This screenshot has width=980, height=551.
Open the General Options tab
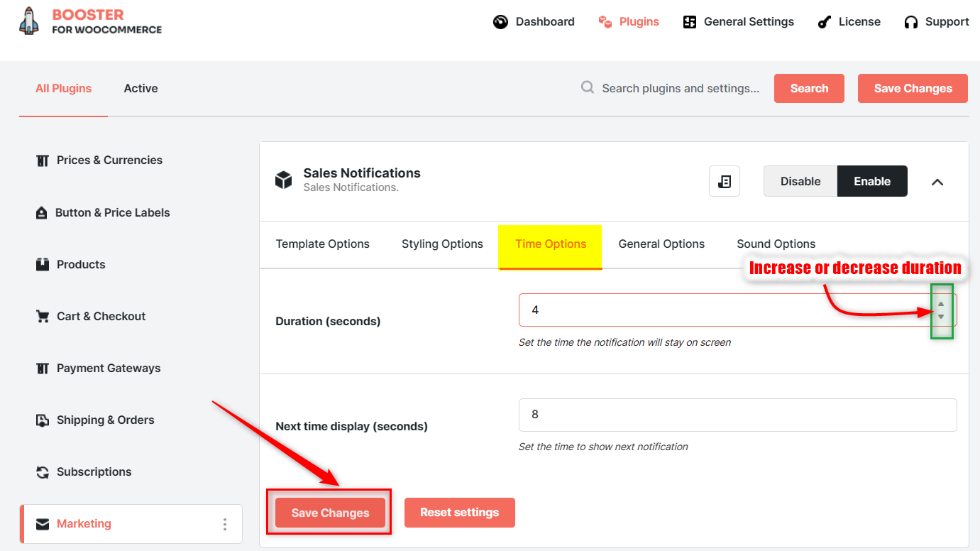(x=661, y=244)
